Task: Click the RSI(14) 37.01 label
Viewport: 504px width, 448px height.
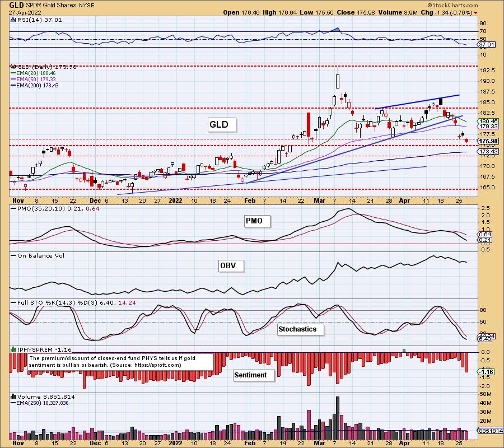Action: coord(40,20)
